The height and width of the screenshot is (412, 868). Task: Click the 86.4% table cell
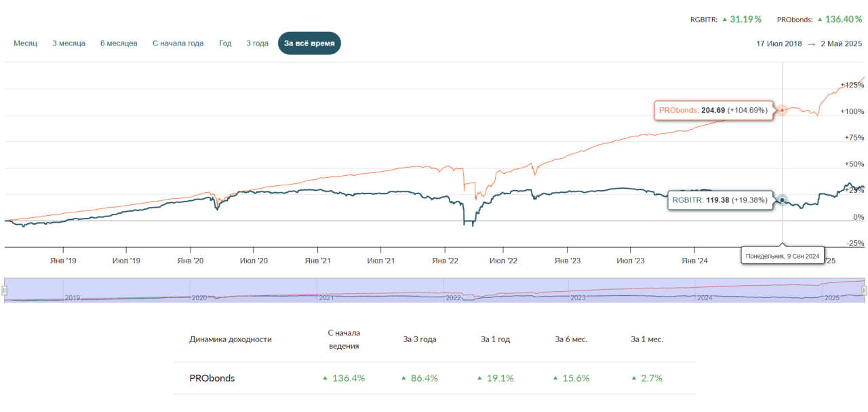pos(425,378)
